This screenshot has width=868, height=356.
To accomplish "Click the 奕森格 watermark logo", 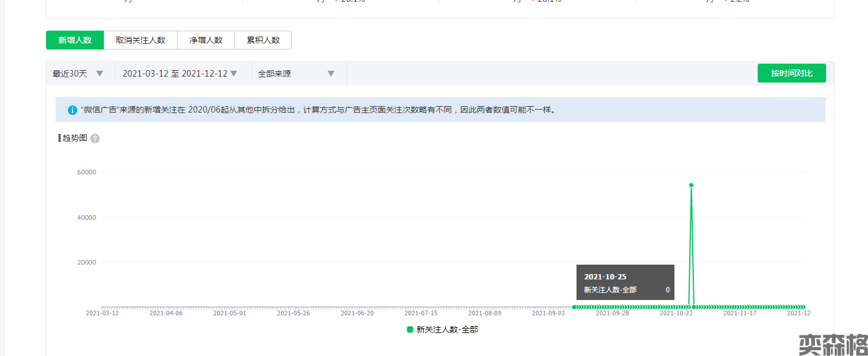I will point(833,344).
